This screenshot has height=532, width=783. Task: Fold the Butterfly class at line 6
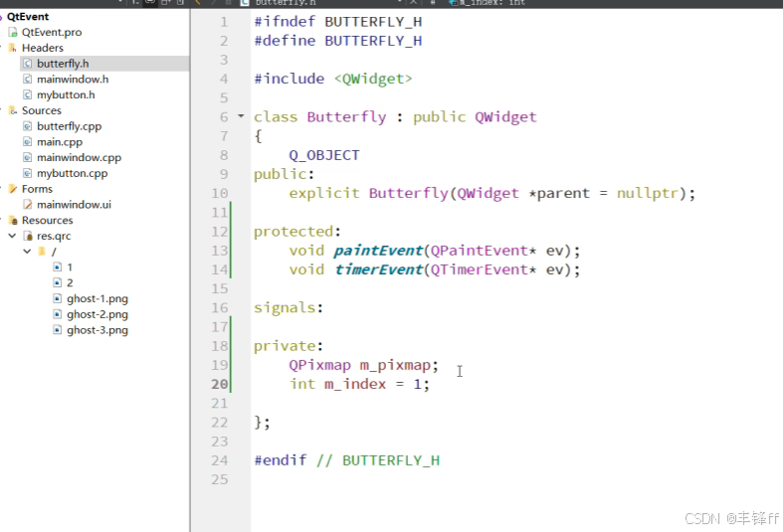(241, 116)
